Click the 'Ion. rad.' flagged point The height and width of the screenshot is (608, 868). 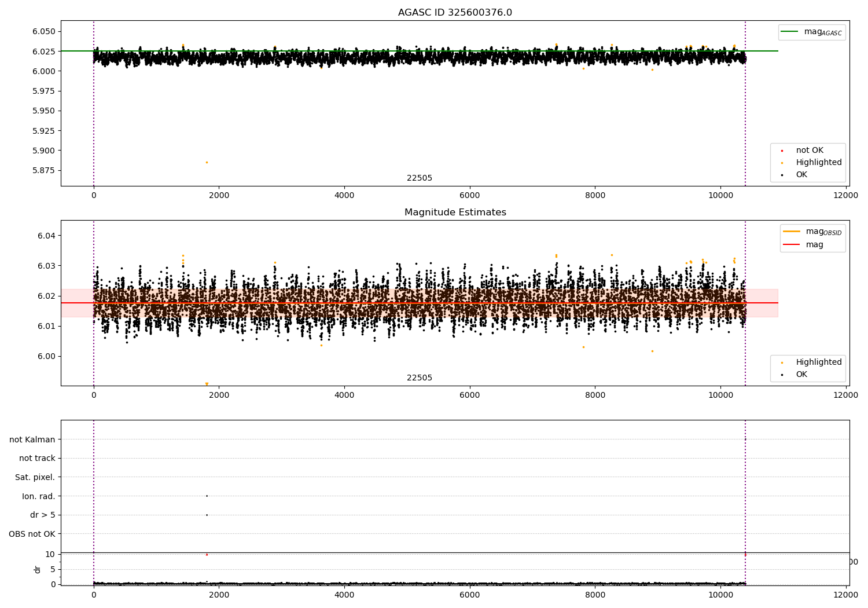point(207,496)
